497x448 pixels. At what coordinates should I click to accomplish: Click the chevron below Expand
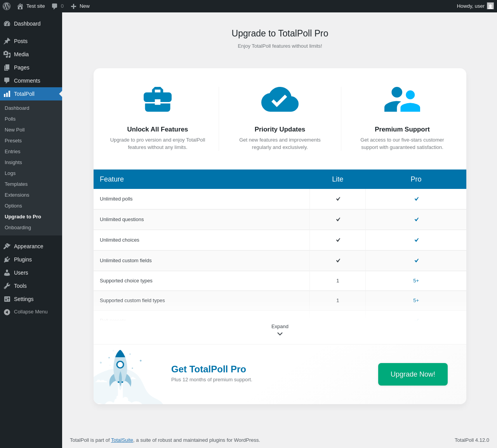click(280, 334)
